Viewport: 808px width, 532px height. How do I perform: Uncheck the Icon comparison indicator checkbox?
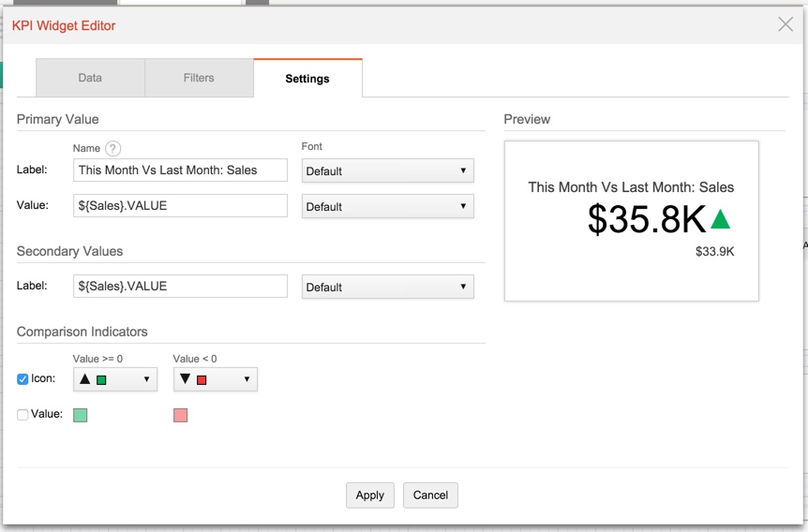23,379
